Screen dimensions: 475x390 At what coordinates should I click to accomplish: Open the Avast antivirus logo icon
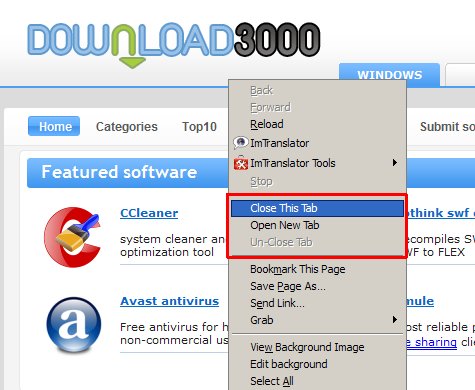74,325
